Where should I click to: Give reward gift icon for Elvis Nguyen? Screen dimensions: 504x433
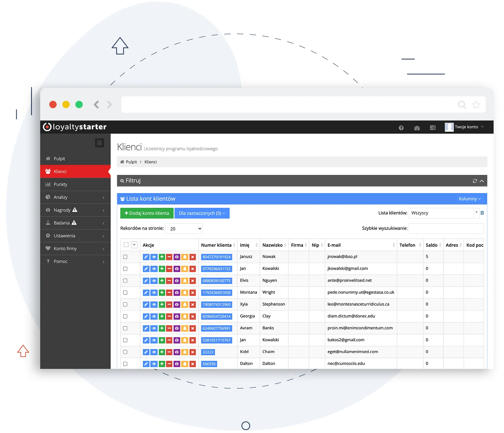click(x=177, y=281)
